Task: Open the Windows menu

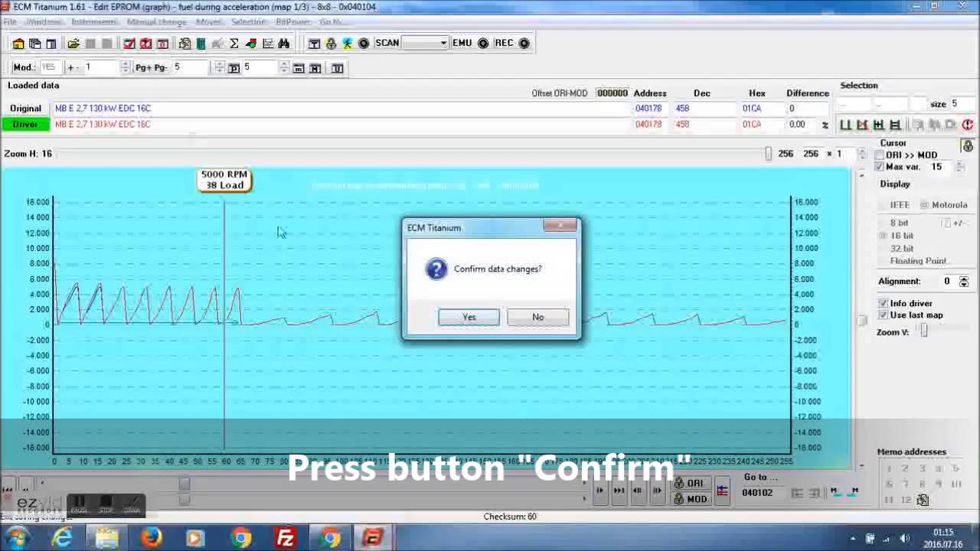Action: (x=44, y=21)
